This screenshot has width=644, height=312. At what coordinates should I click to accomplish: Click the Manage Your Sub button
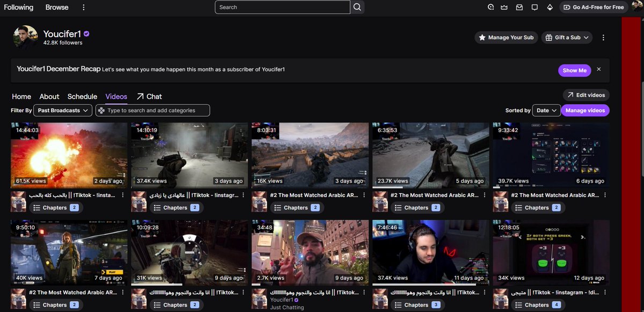tap(506, 38)
